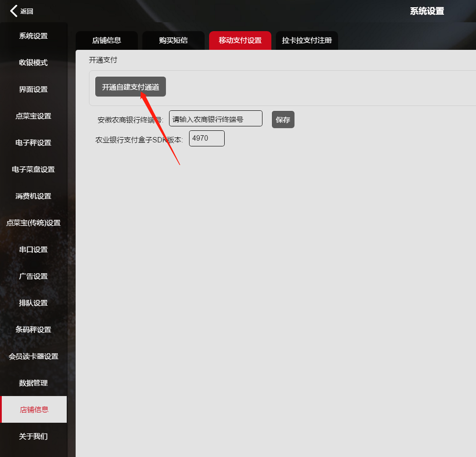Select 电子秤设置 sidebar item
This screenshot has height=457, width=476.
pos(33,143)
